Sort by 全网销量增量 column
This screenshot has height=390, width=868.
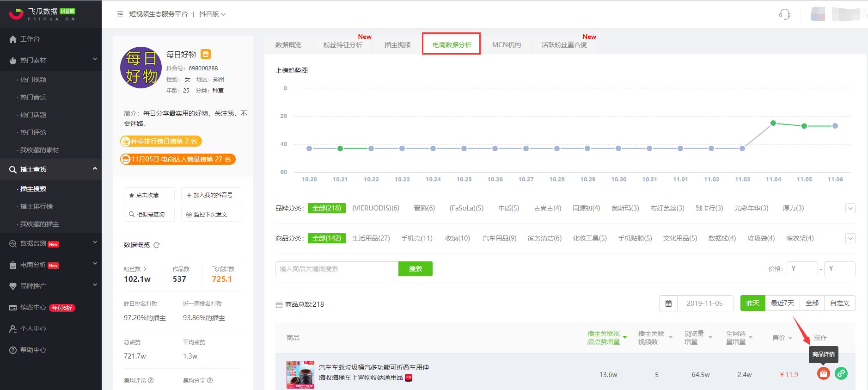(739, 338)
